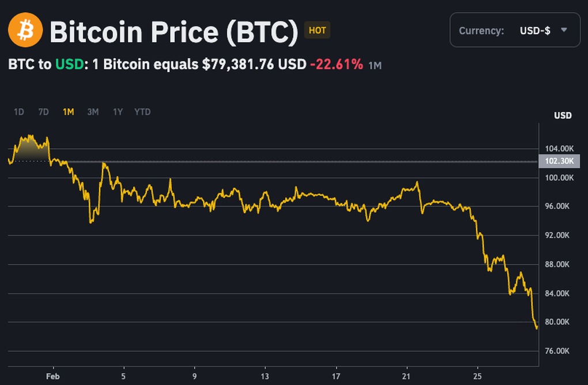The height and width of the screenshot is (385, 588).
Task: Click the 104.00K price axis label
Action: [559, 149]
